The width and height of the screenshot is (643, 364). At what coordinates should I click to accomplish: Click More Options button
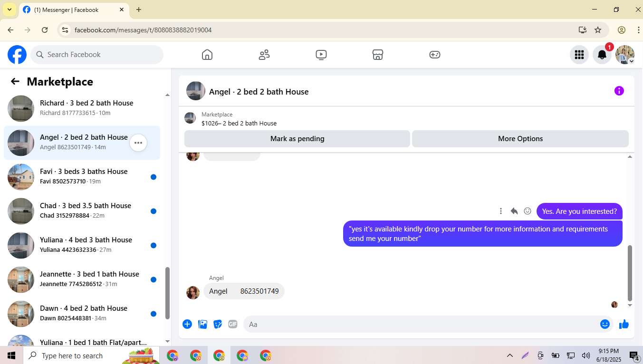tap(520, 139)
